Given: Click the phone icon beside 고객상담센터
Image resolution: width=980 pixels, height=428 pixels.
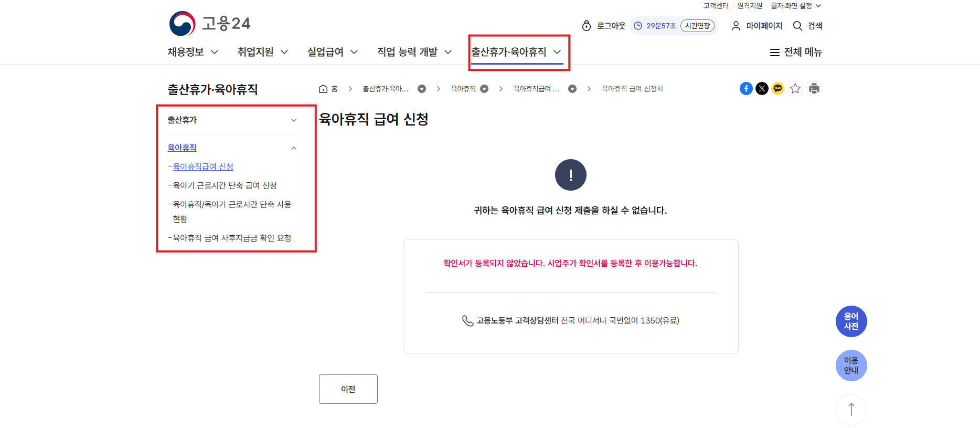Looking at the screenshot, I should click(467, 320).
